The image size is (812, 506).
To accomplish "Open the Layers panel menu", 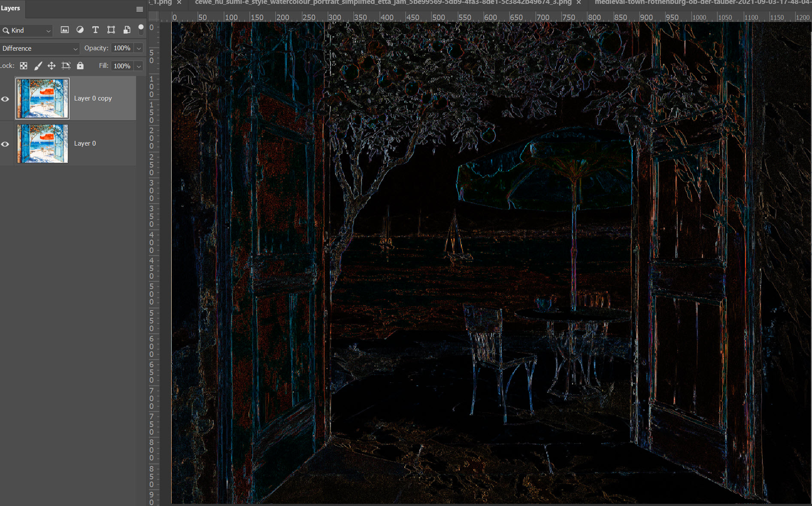I will click(x=139, y=9).
